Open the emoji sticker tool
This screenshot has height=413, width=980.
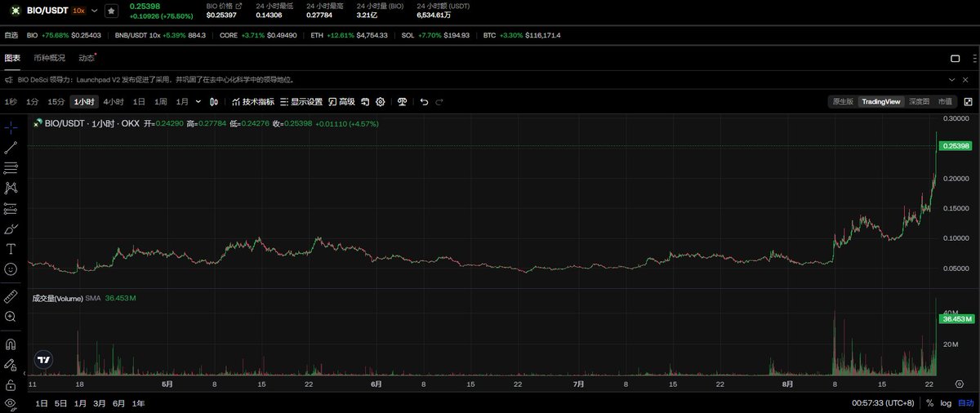[11, 269]
